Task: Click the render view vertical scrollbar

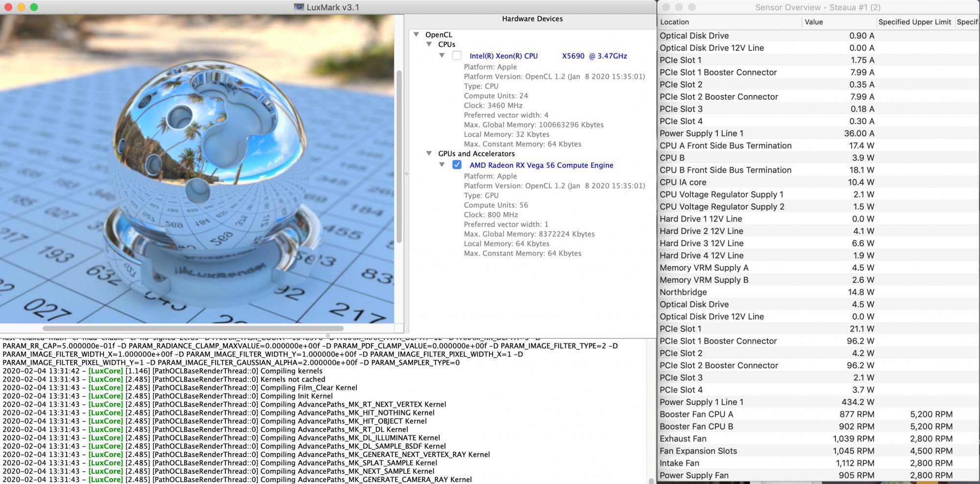Action: coord(399,157)
